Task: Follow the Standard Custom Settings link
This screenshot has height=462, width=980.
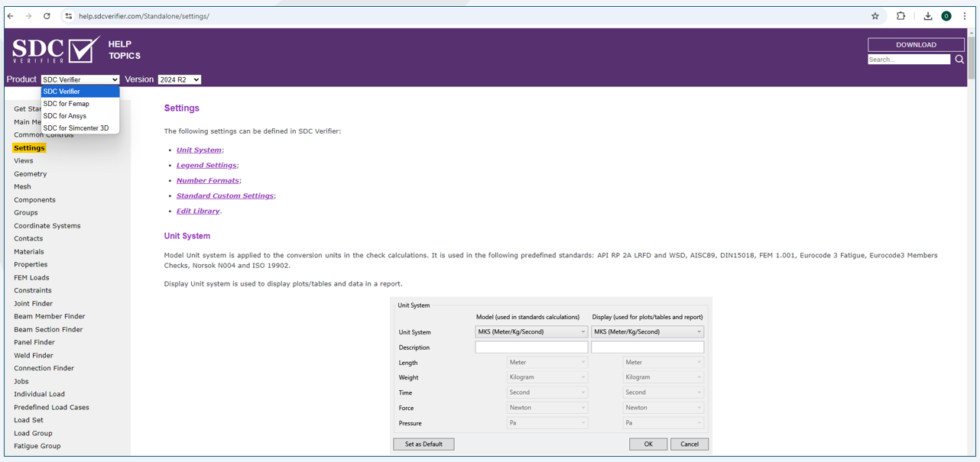Action: click(x=225, y=196)
